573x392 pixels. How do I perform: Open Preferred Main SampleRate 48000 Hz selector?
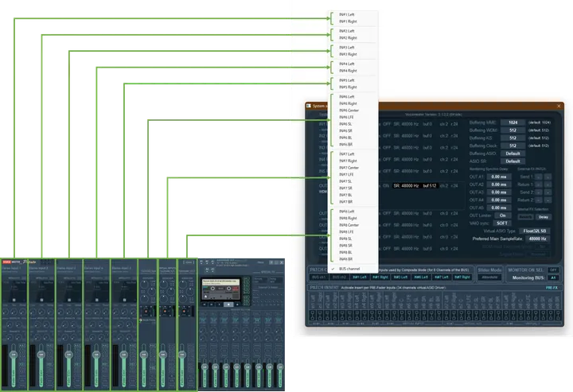(x=537, y=239)
